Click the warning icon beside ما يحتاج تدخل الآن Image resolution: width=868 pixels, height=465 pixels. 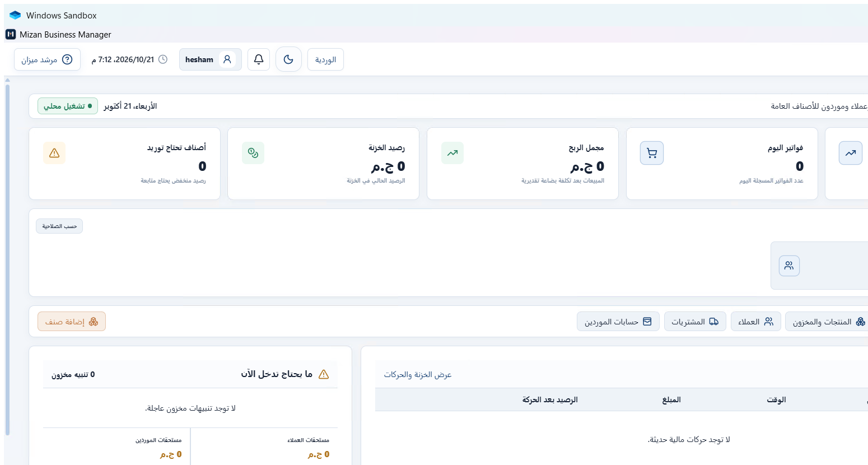[x=324, y=374]
